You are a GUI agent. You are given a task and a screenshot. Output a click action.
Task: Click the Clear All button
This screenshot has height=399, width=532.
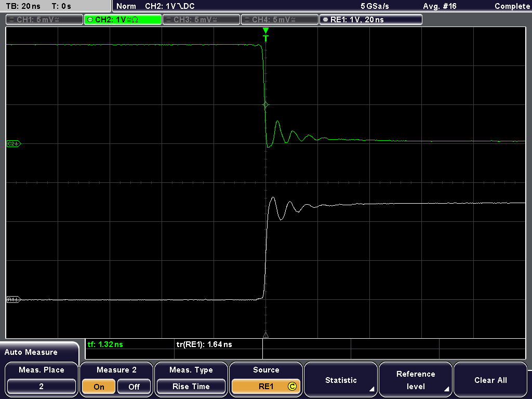pos(490,380)
